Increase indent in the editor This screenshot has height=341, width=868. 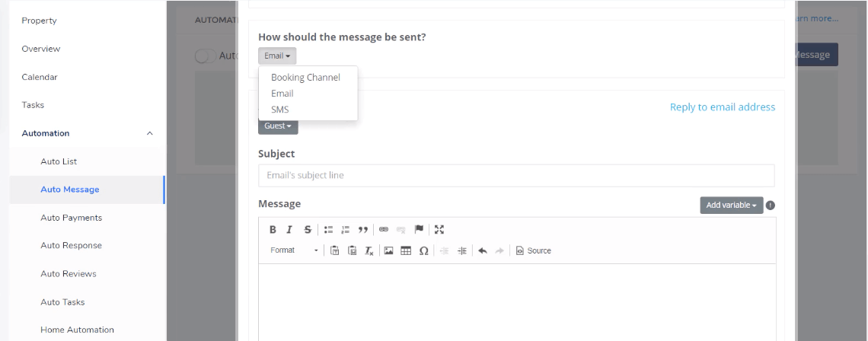click(461, 250)
